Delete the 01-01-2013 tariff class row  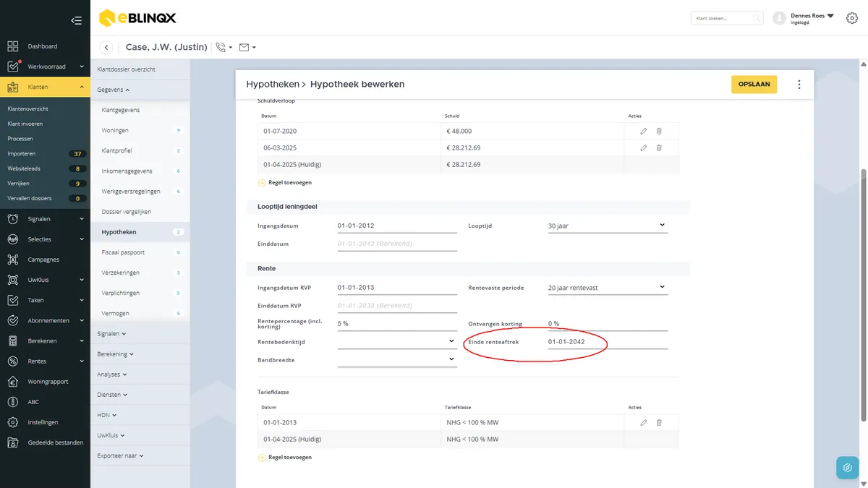coord(659,422)
